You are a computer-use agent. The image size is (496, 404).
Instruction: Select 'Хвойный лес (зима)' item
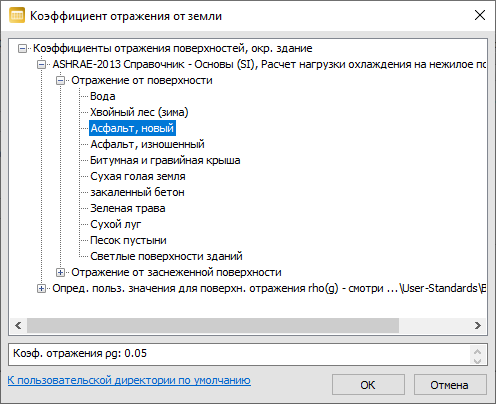tap(139, 112)
